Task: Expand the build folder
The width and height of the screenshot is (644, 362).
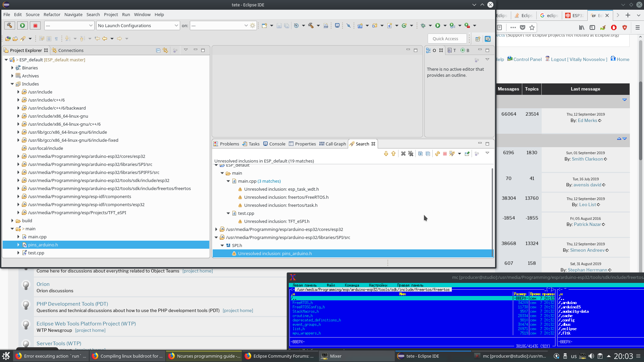Action: tap(12, 221)
